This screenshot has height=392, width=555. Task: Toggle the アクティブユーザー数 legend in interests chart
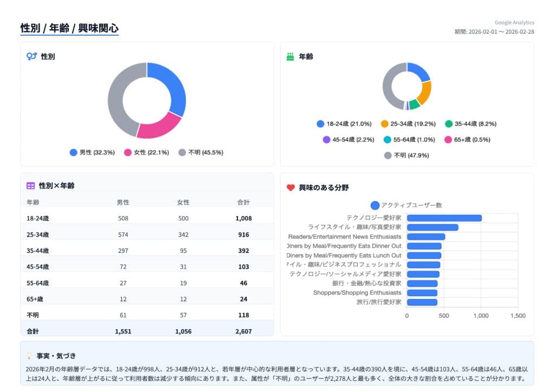406,205
